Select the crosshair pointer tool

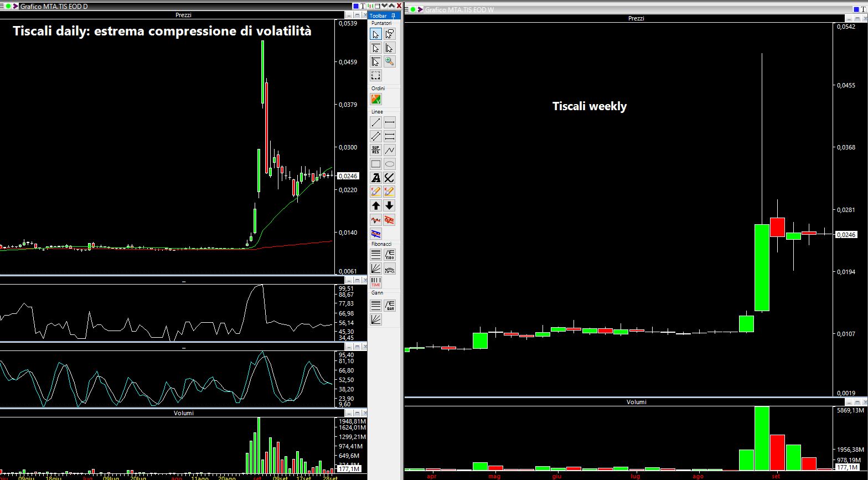pos(376,62)
